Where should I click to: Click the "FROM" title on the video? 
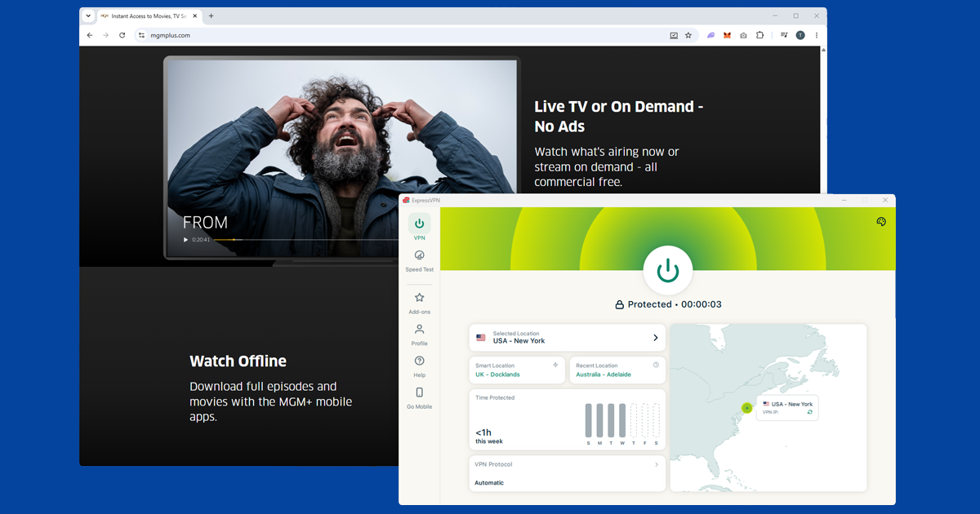[205, 222]
